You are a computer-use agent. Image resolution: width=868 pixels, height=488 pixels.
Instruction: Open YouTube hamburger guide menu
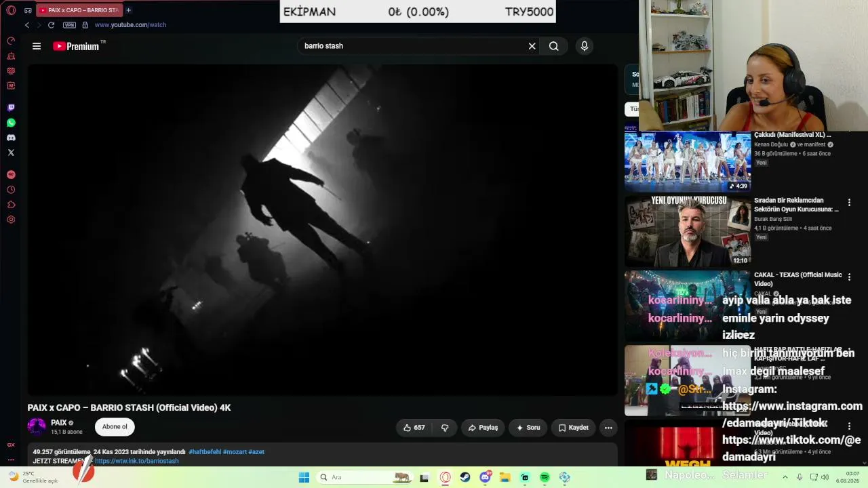[37, 46]
